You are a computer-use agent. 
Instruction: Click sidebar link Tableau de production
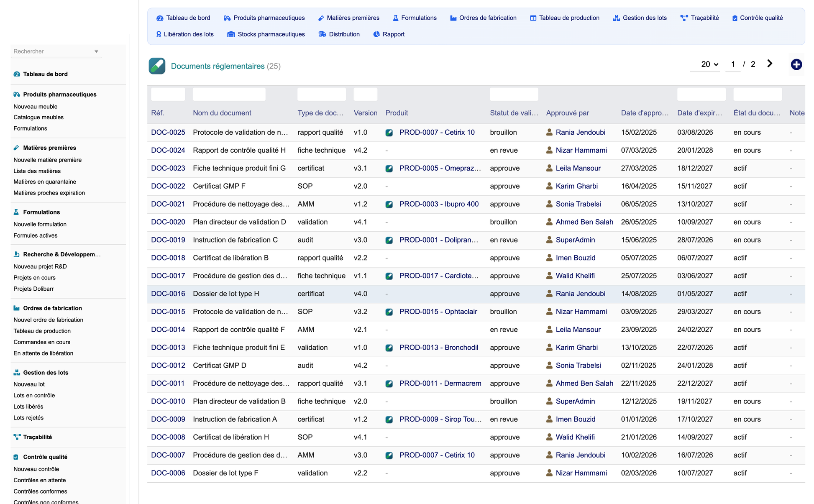tap(42, 331)
